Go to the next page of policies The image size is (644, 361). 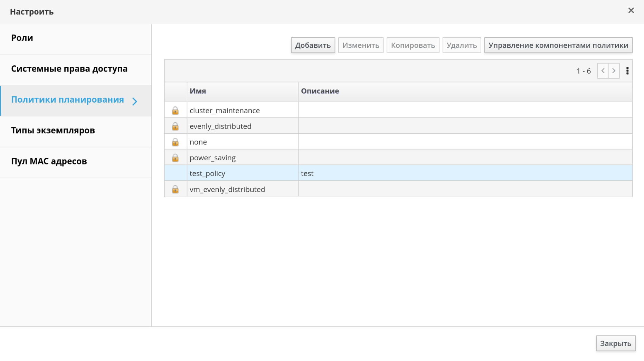614,71
